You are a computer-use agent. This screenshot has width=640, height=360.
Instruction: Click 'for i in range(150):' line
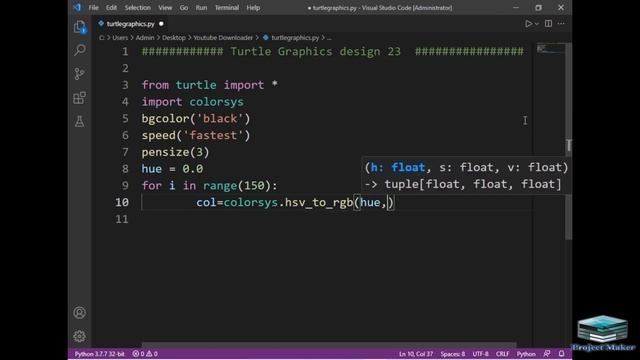209,186
